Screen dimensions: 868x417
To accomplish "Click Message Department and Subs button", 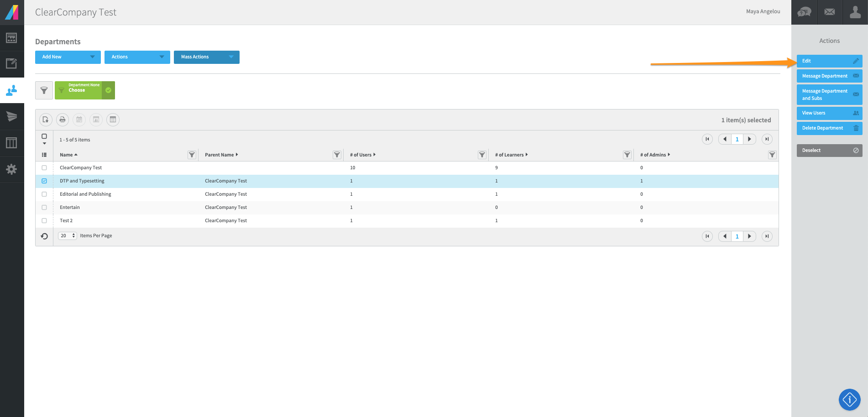I will [830, 94].
